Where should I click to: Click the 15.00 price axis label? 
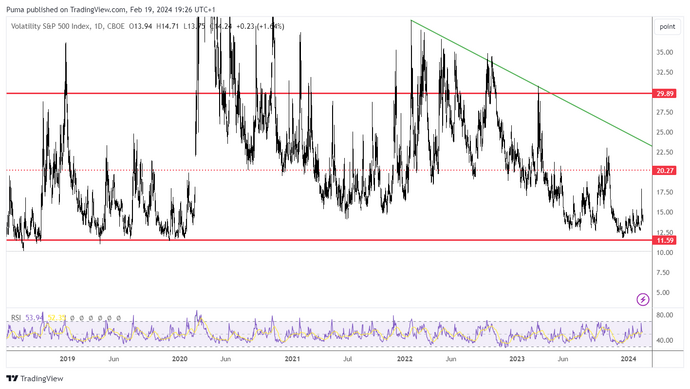(664, 212)
